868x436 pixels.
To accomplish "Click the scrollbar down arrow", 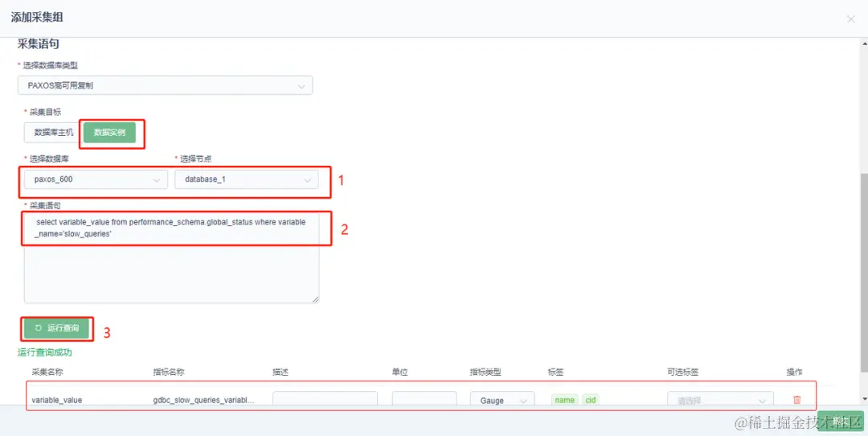I will [863, 400].
